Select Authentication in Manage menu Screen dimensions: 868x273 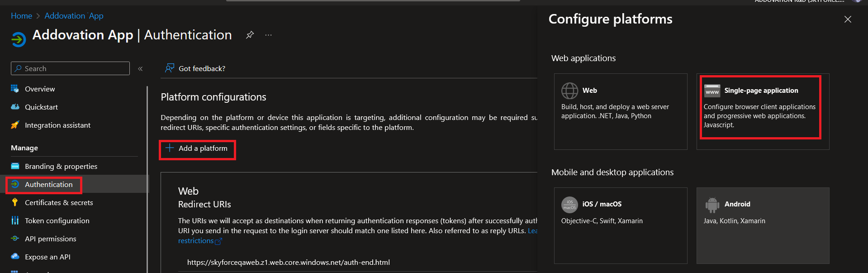[48, 185]
